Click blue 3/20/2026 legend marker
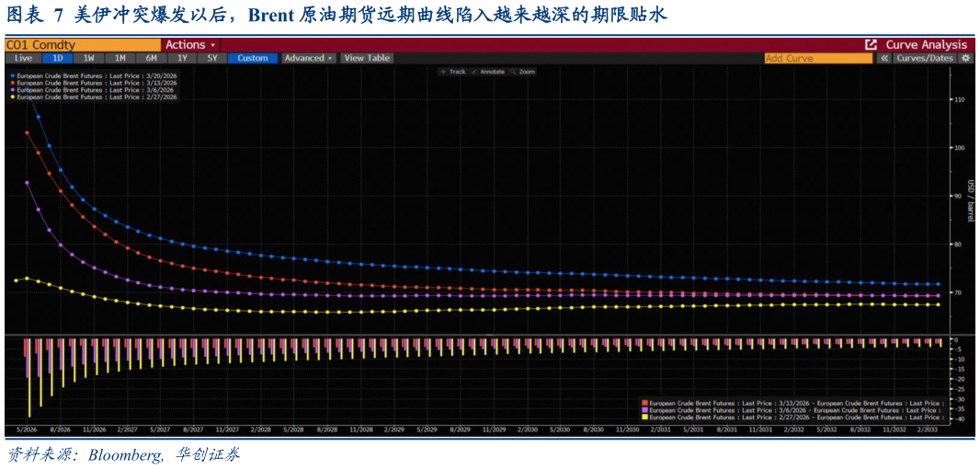980x469 pixels. tap(12, 77)
